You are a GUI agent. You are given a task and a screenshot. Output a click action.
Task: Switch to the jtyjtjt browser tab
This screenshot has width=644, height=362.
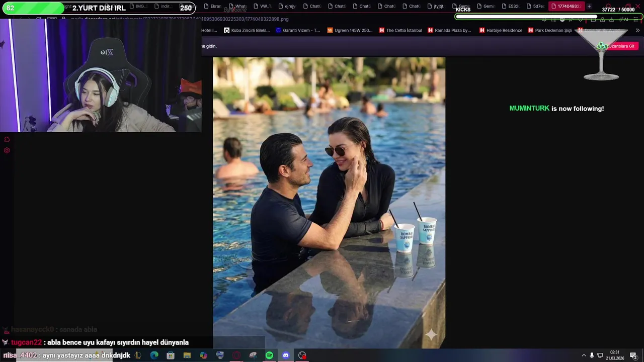[435, 6]
